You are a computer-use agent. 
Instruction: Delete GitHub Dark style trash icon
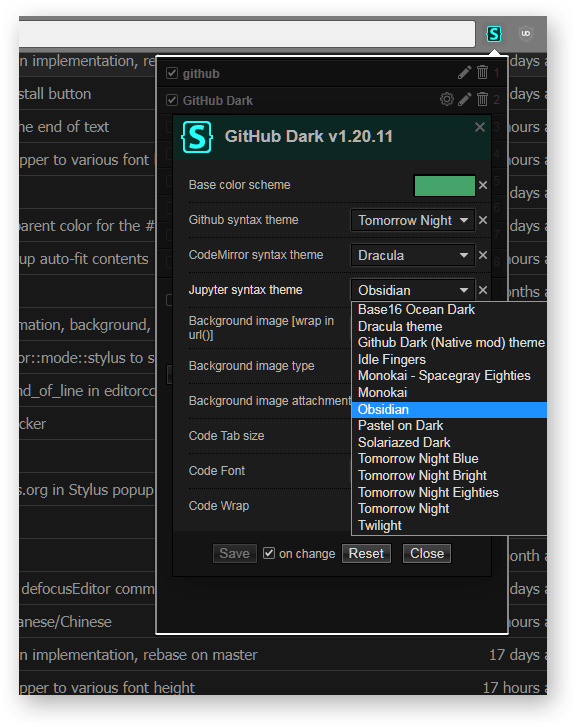coord(482,99)
